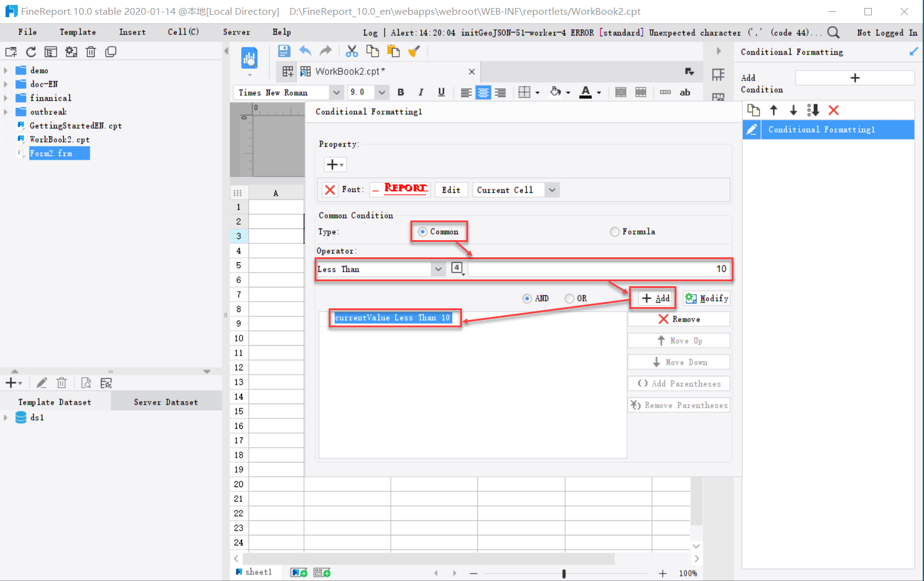924x581 pixels.
Task: Center align cell text
Action: 484,92
